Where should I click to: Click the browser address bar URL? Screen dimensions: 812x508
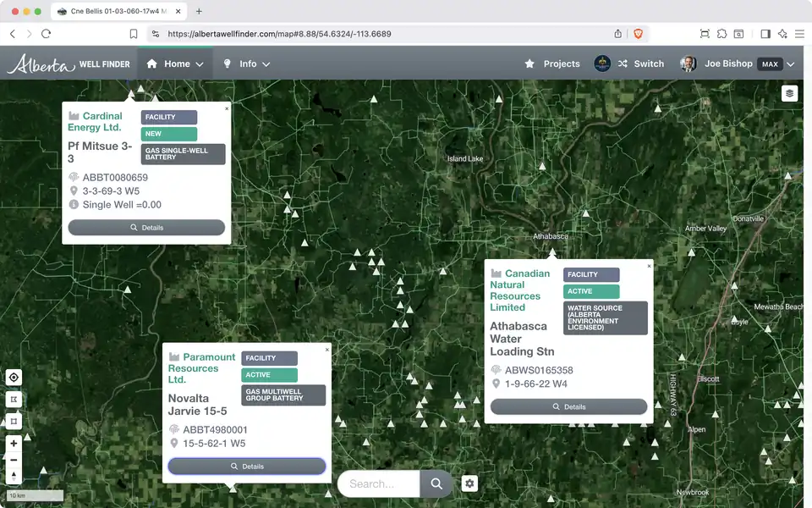[279, 34]
